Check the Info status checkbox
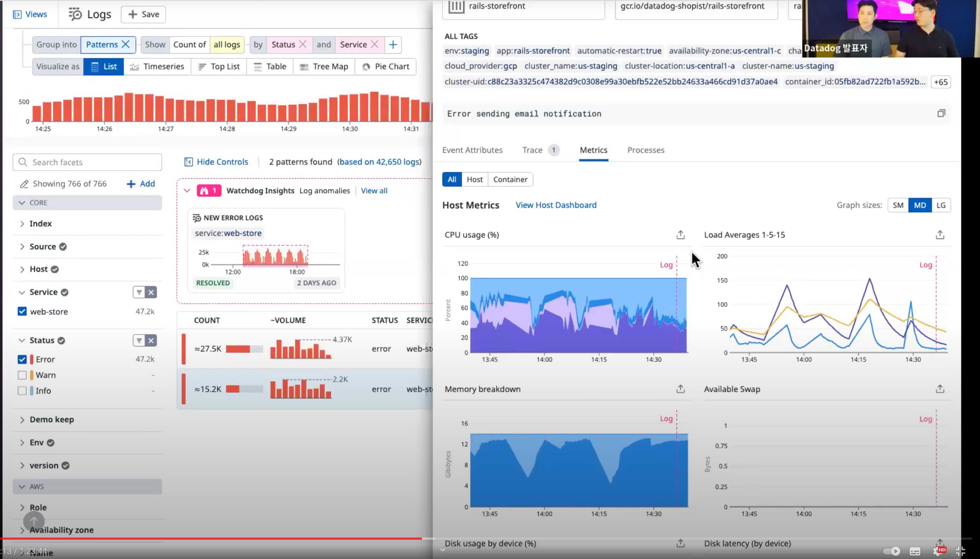This screenshot has height=559, width=980. [x=22, y=391]
